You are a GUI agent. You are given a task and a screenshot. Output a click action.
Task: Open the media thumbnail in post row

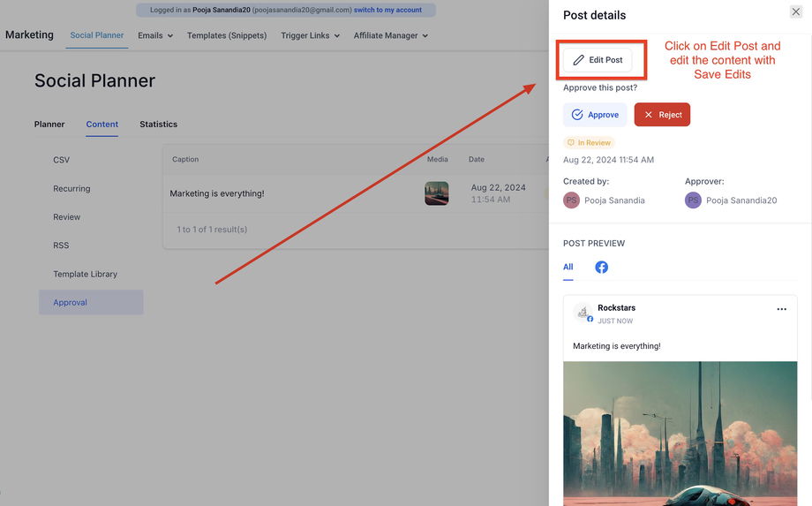[x=437, y=193]
